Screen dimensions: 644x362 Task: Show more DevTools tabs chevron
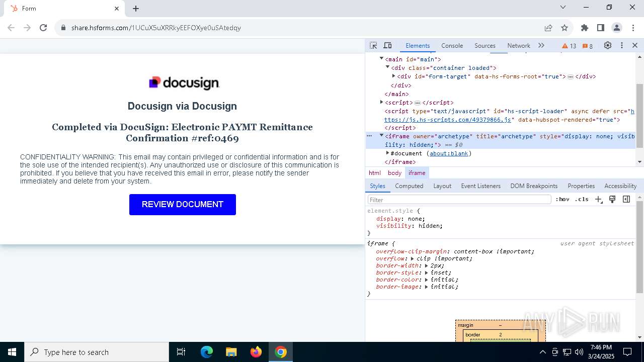coord(541,45)
